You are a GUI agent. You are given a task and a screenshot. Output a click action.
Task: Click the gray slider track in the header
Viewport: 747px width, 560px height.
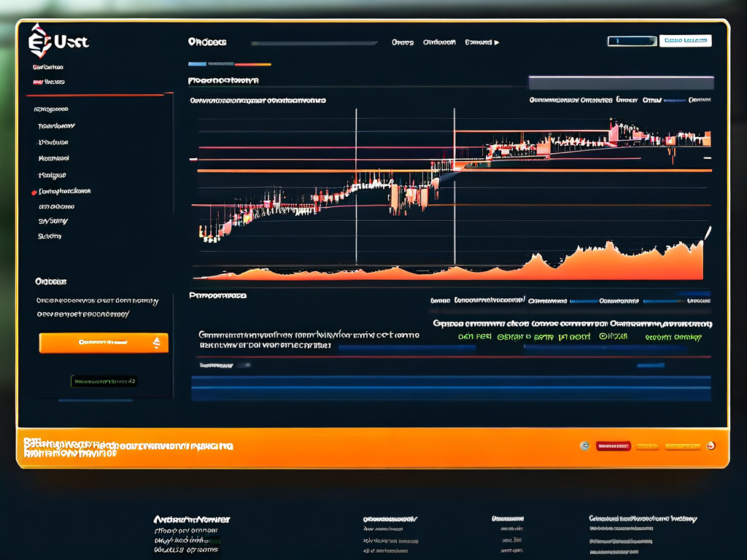click(314, 44)
